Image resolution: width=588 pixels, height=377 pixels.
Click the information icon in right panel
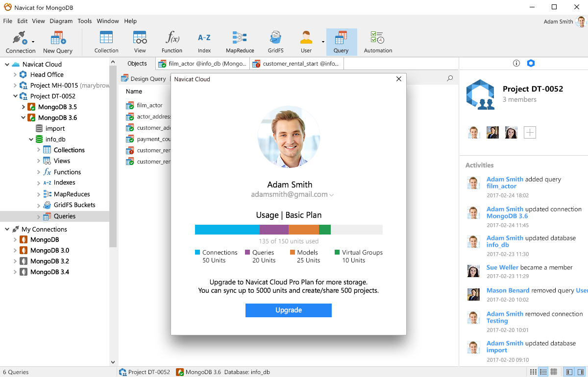pyautogui.click(x=516, y=63)
